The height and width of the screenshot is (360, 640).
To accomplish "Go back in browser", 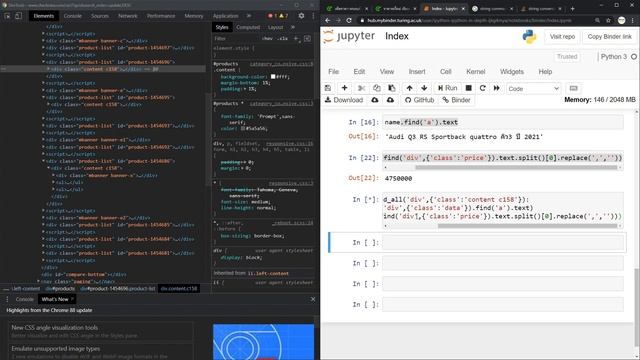I will [x=328, y=20].
